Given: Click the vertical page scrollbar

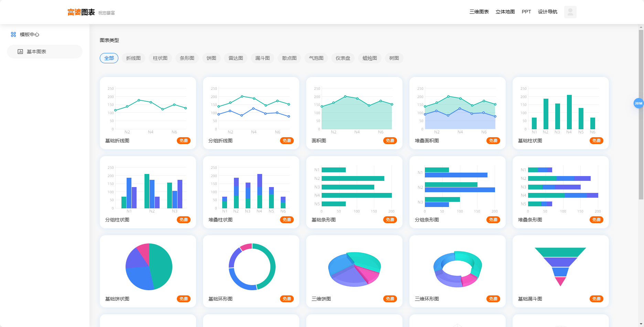Looking at the screenshot, I should click(x=641, y=113).
